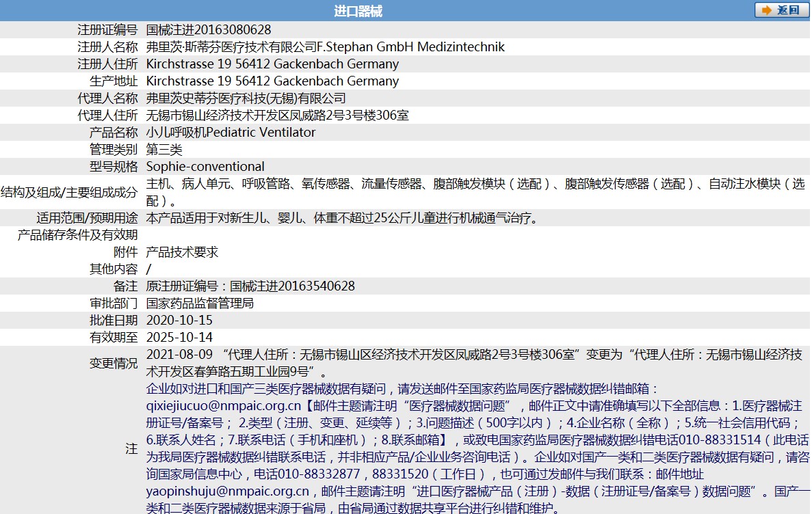Click the 注册人名称 label
The image size is (812, 514).
107,47
